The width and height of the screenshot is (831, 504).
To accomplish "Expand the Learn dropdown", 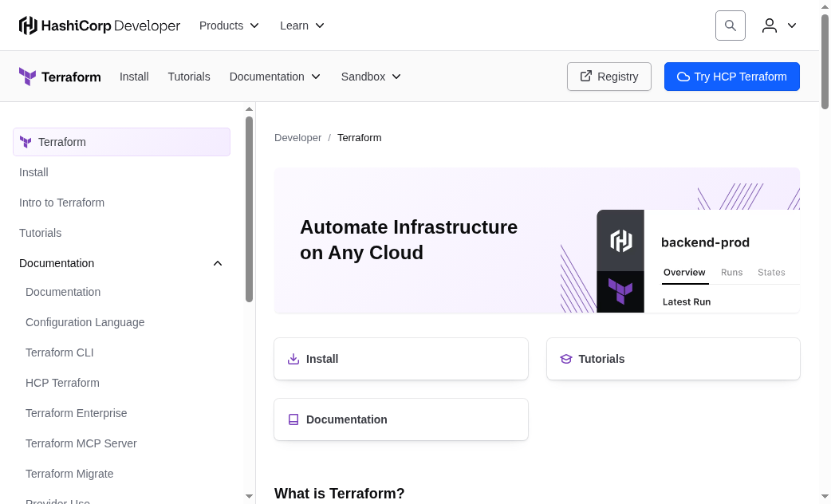I will click(x=302, y=26).
